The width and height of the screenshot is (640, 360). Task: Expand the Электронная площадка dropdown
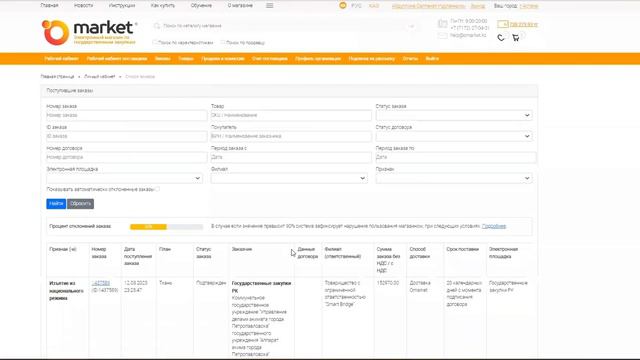click(124, 178)
